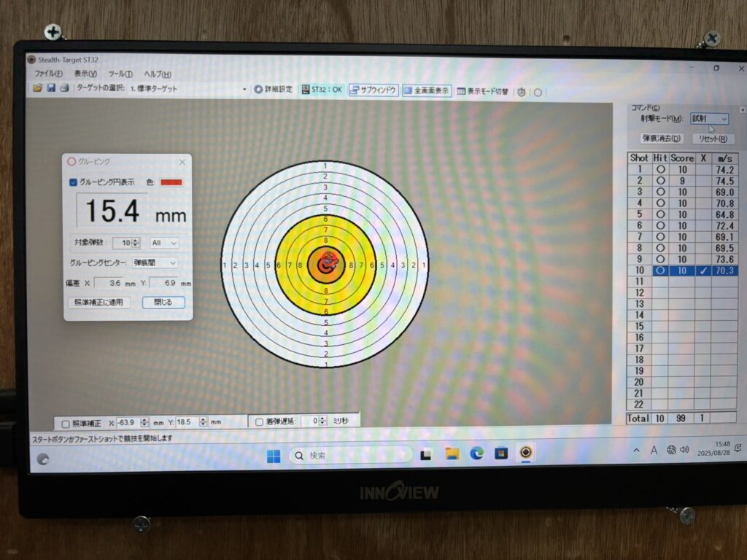Open the All dropdown beside 対象弾数
Viewport: 747px width, 560px height.
tap(164, 243)
